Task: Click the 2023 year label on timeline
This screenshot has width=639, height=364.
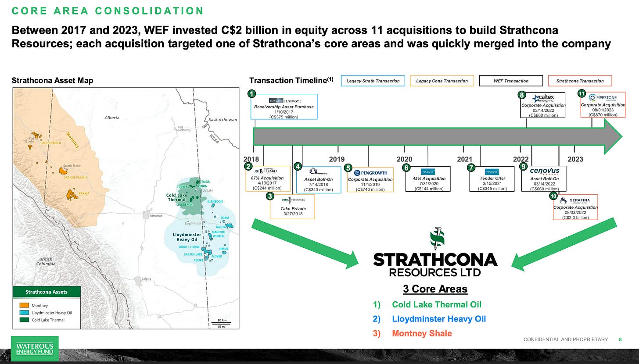Action: 575,159
